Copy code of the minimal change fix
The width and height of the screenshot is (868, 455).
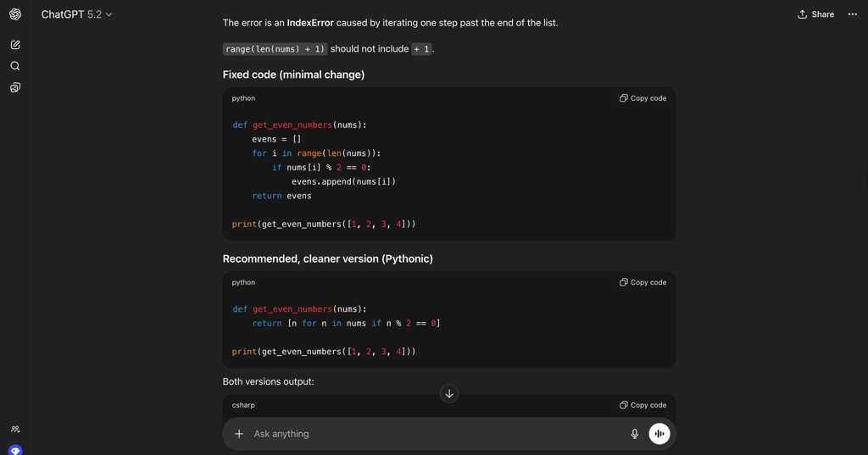643,98
